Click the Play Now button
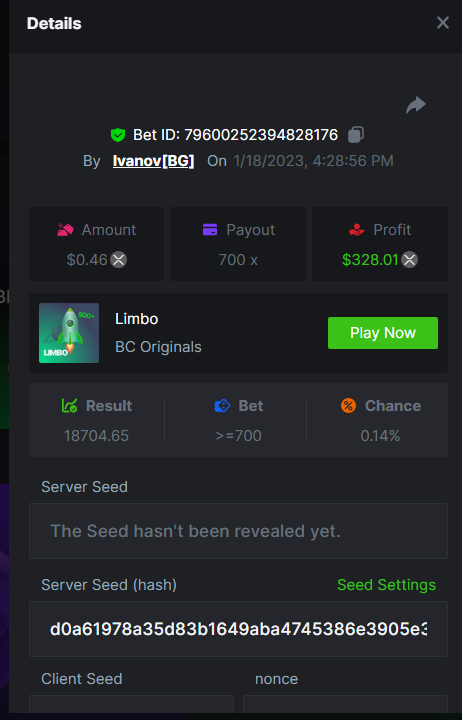 point(383,333)
